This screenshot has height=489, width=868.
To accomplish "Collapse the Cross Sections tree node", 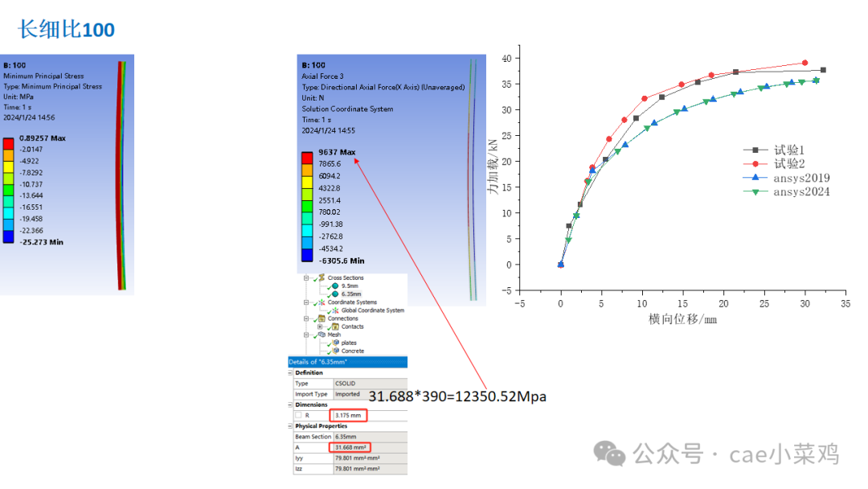I will [x=306, y=278].
